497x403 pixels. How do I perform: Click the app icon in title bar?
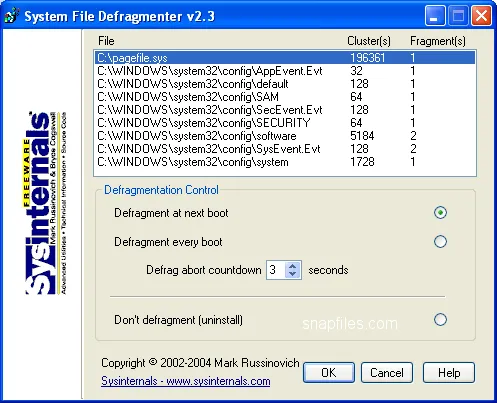pyautogui.click(x=11, y=16)
